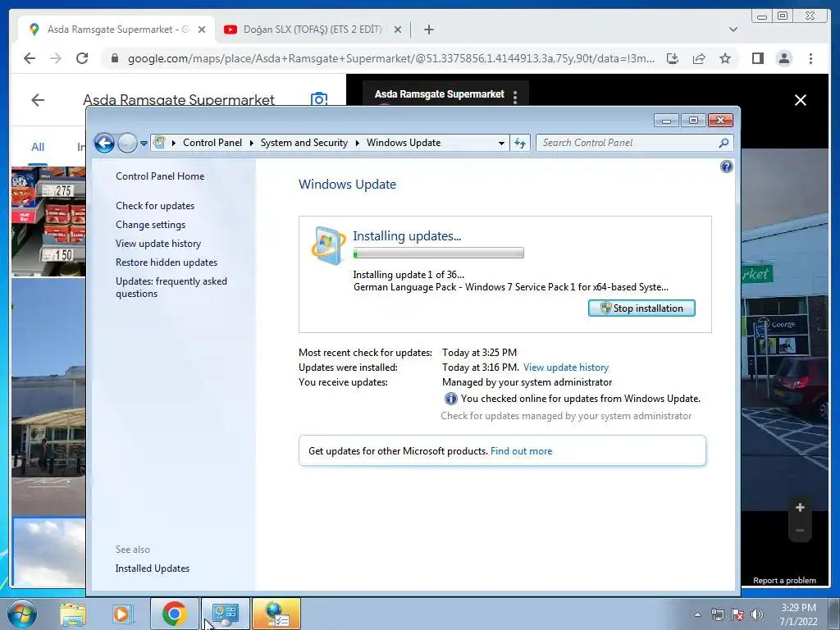Switch to Doğan SLX YouTube tab
The image size is (840, 630).
pyautogui.click(x=313, y=30)
